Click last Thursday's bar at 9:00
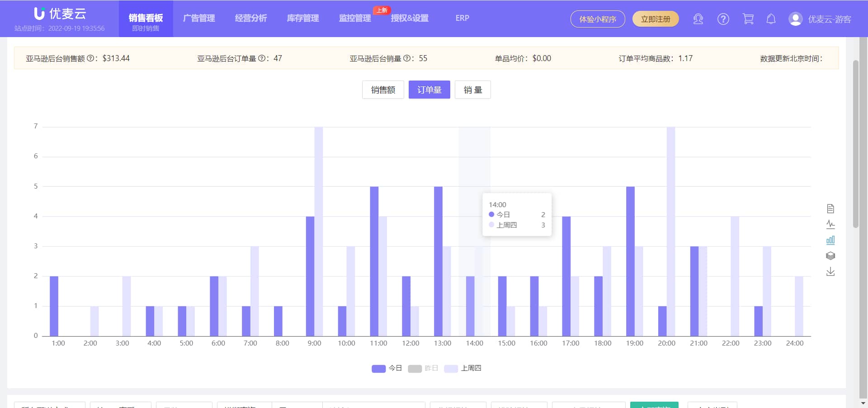This screenshot has height=408, width=868. [319, 231]
